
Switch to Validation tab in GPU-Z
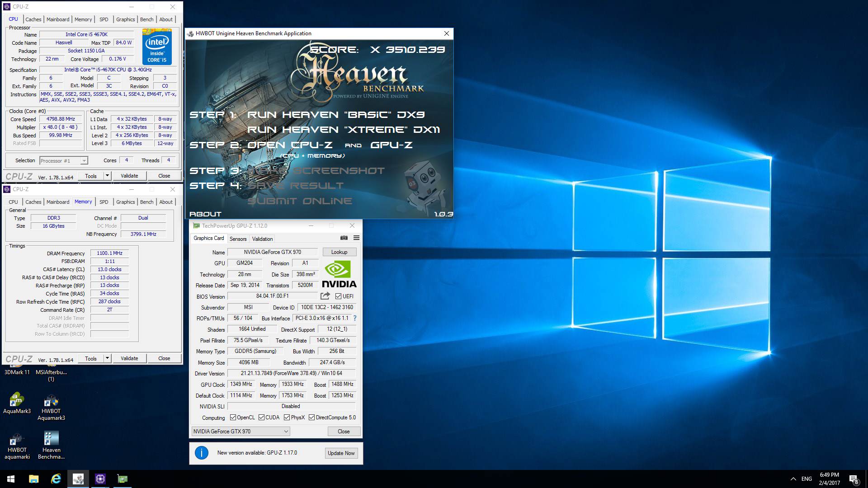[x=262, y=239]
